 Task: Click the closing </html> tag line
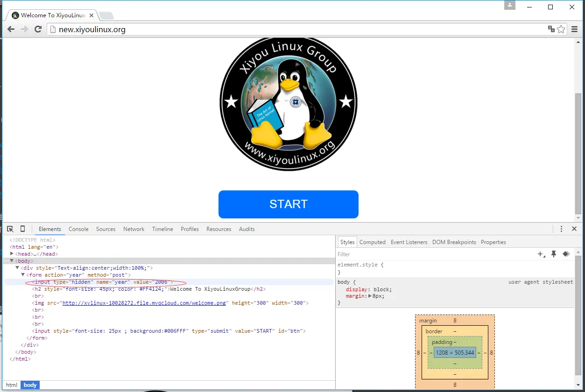pos(20,359)
